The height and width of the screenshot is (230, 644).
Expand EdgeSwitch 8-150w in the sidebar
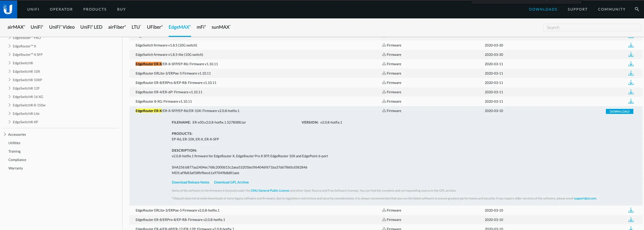tap(10, 105)
